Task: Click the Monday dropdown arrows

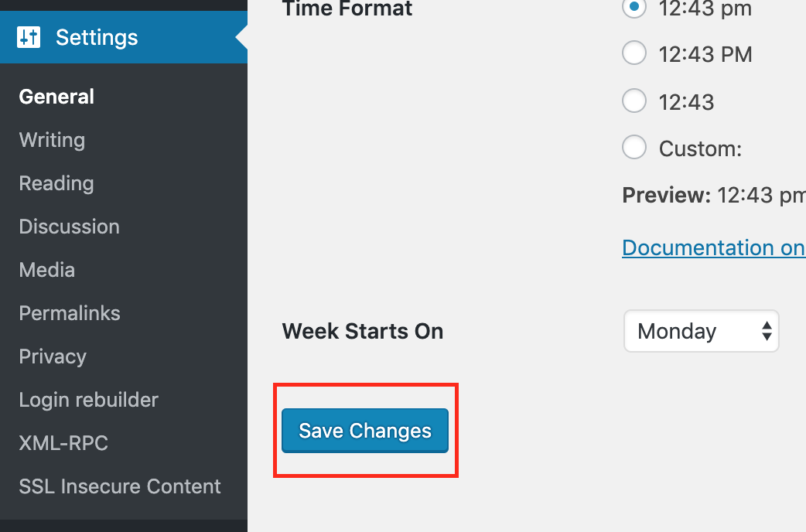Action: [x=767, y=331]
